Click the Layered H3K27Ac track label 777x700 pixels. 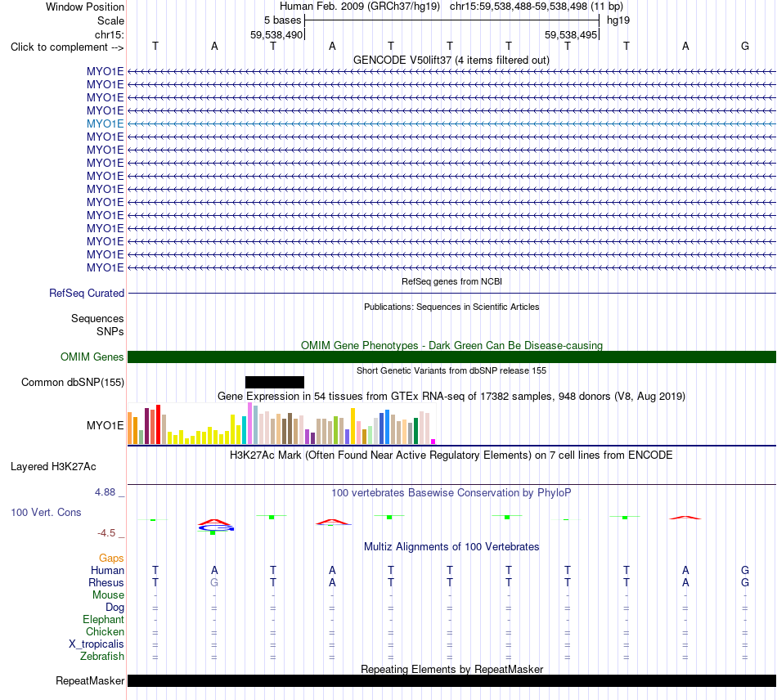(53, 467)
